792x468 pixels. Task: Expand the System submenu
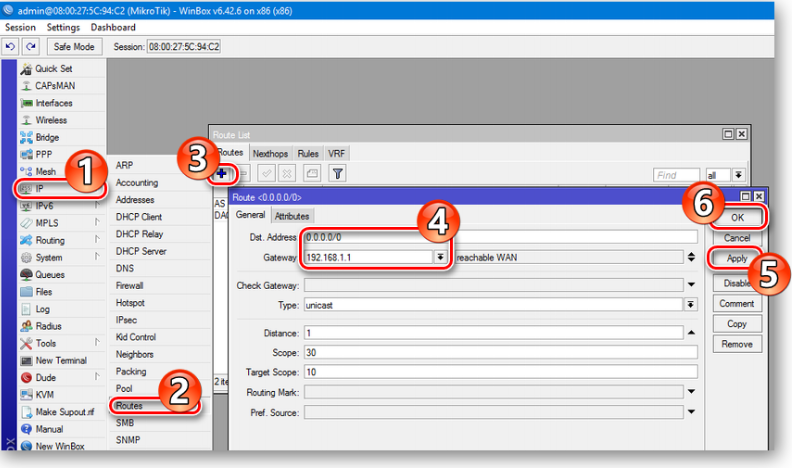pyautogui.click(x=62, y=257)
